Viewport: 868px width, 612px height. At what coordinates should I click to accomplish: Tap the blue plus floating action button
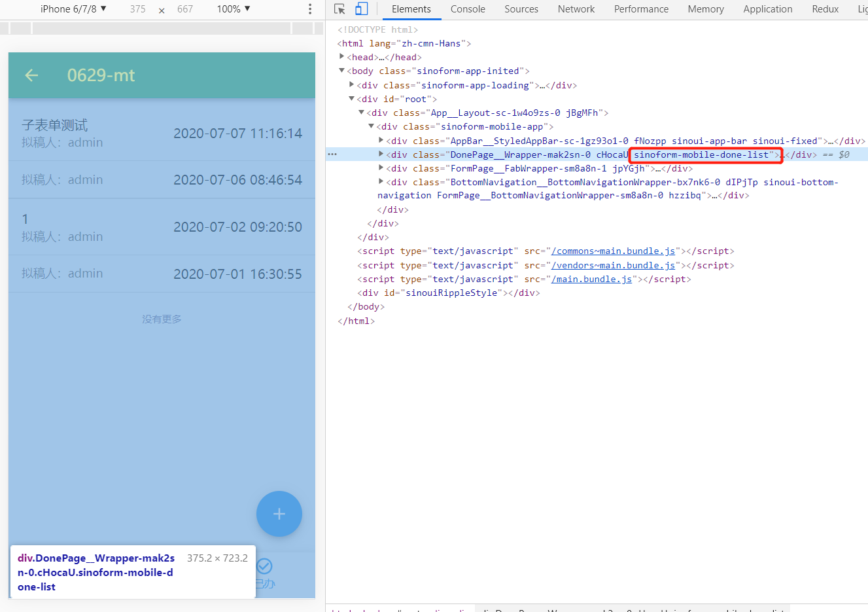pos(279,514)
